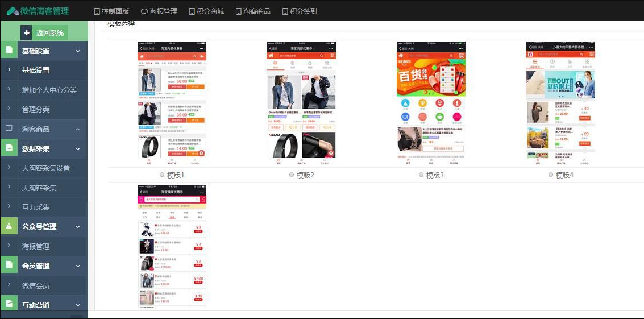Click the book icon beside 淘客商品
The height and width of the screenshot is (319, 644).
pyautogui.click(x=9, y=129)
